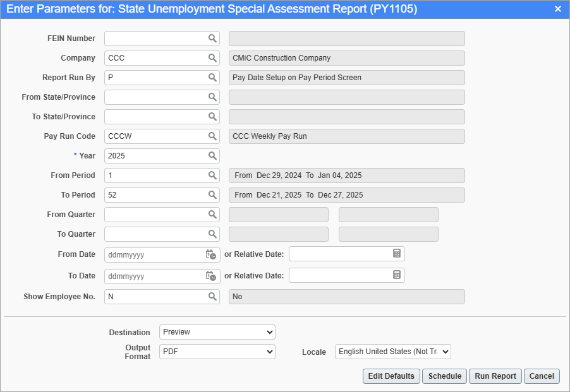
Task: Click the Schedule button
Action: click(444, 376)
